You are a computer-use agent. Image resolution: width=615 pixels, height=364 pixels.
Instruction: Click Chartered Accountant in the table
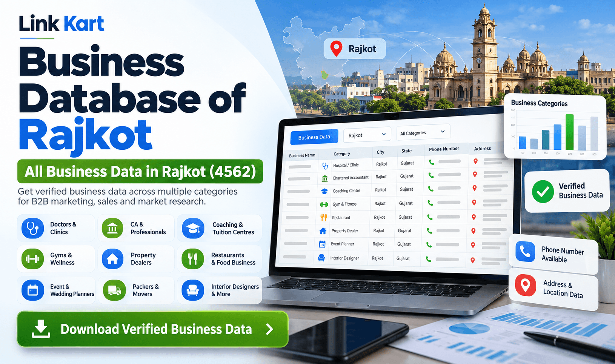[x=351, y=178]
